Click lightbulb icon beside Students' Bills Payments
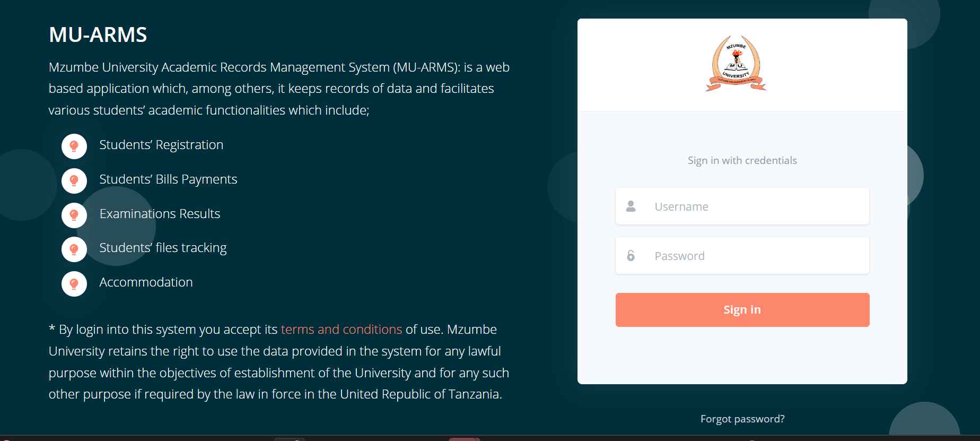The height and width of the screenshot is (441, 980). (74, 180)
